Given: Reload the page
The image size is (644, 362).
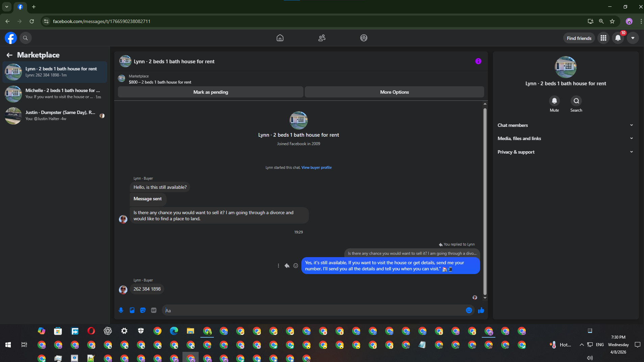Looking at the screenshot, I should tap(32, 21).
